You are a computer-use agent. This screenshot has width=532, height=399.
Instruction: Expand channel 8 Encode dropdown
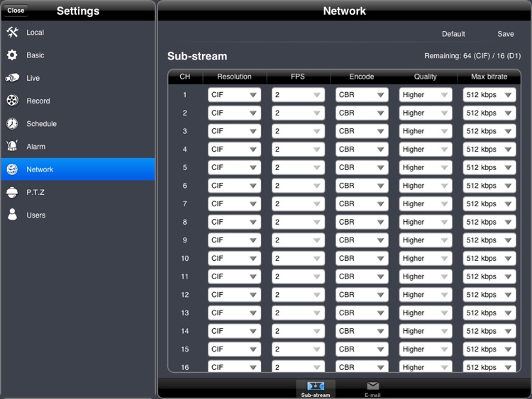point(362,222)
